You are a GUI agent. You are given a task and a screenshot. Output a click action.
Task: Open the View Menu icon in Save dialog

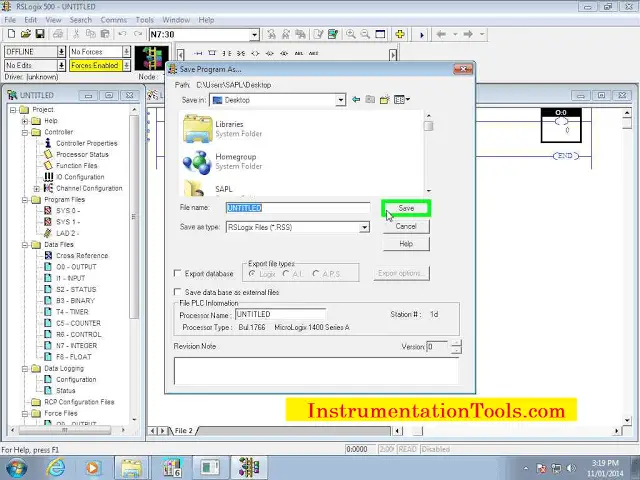pyautogui.click(x=402, y=99)
